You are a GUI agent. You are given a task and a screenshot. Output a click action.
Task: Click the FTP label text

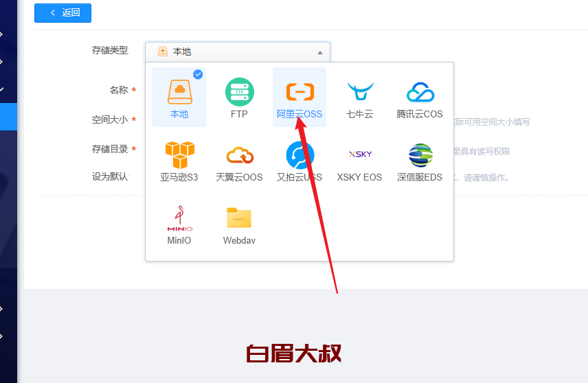click(x=239, y=114)
